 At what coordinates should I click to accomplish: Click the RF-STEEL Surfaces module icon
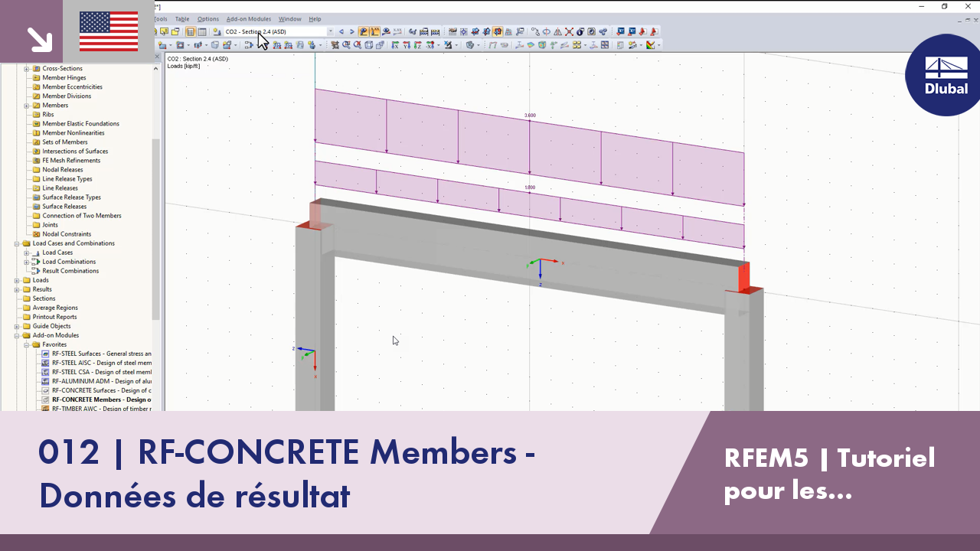point(46,354)
